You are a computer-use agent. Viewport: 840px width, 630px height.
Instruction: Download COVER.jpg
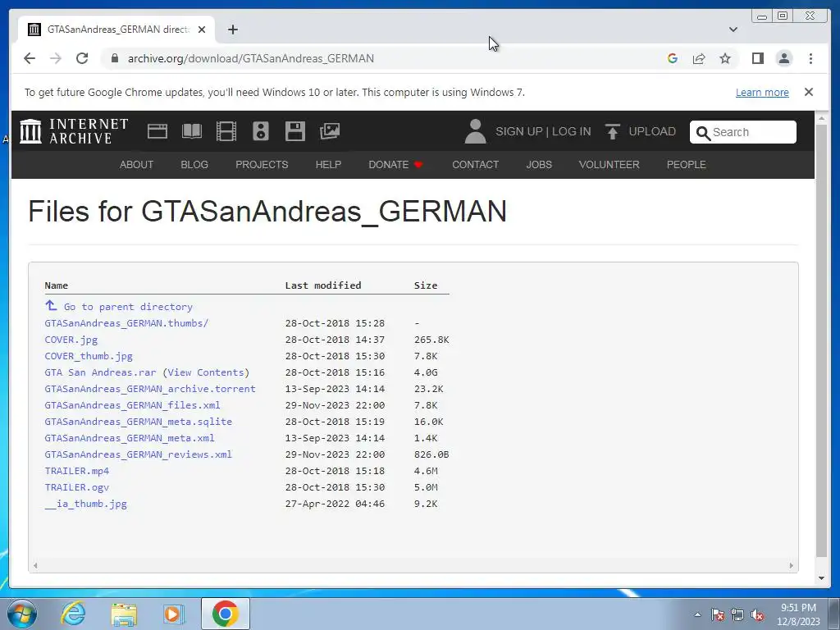point(71,340)
